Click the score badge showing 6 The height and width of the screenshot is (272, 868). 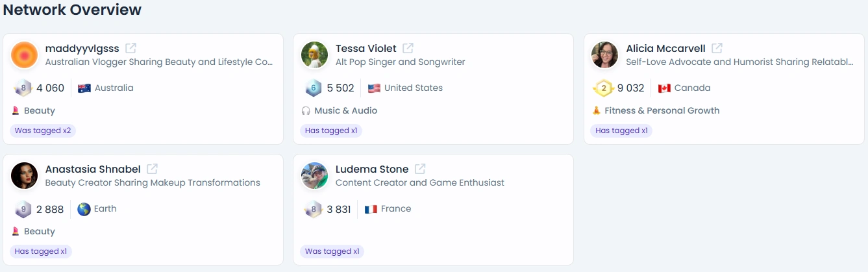point(314,88)
